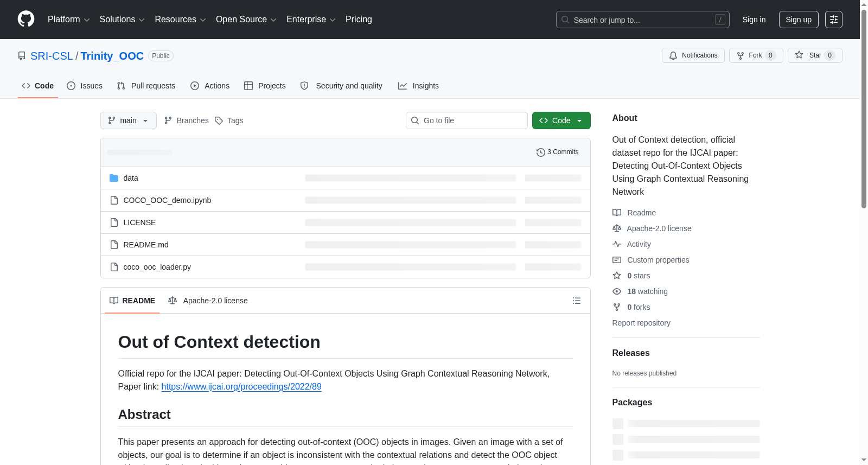Open the COCO_OOC_demo.ipynb file
868x465 pixels.
(167, 200)
